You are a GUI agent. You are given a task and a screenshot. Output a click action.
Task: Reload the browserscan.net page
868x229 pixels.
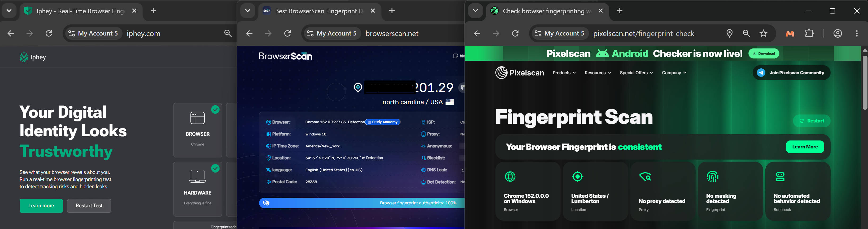click(x=287, y=33)
